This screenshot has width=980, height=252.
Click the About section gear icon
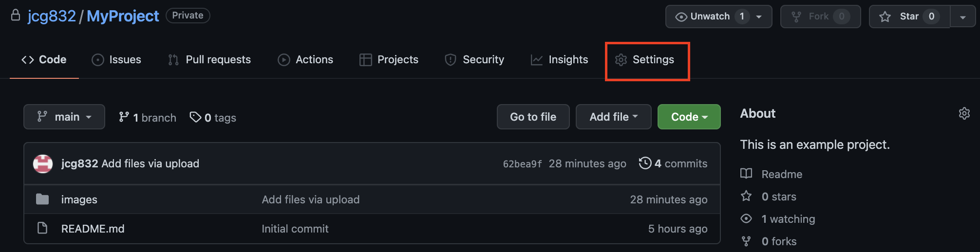964,113
